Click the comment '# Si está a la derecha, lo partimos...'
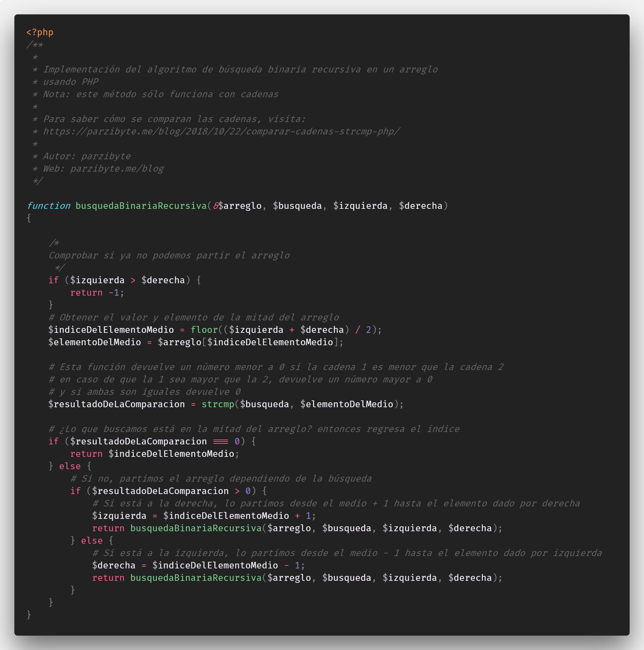This screenshot has width=644, height=650. 336,503
